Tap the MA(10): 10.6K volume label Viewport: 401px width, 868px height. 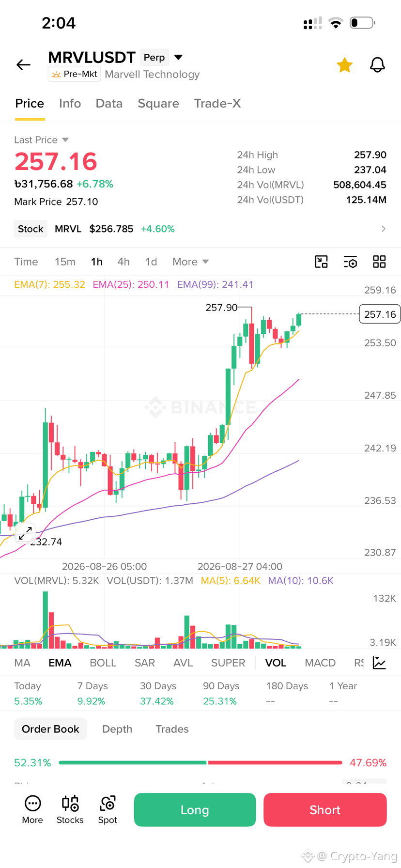(301, 580)
